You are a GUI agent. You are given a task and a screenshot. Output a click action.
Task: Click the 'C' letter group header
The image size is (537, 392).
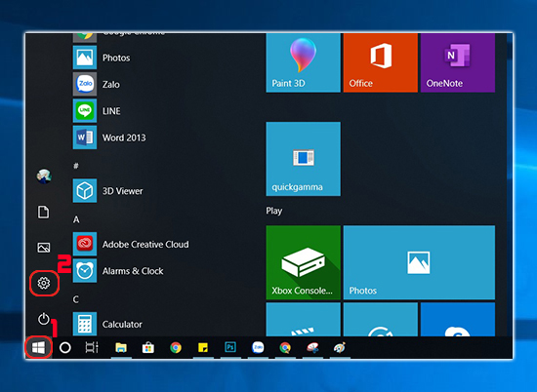(76, 299)
